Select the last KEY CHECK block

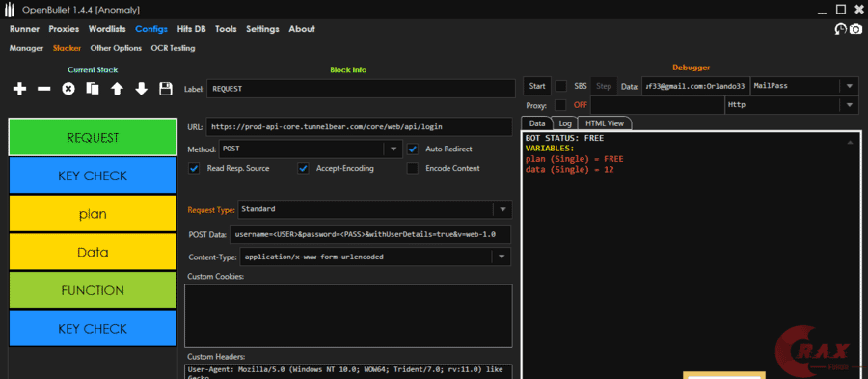93,329
